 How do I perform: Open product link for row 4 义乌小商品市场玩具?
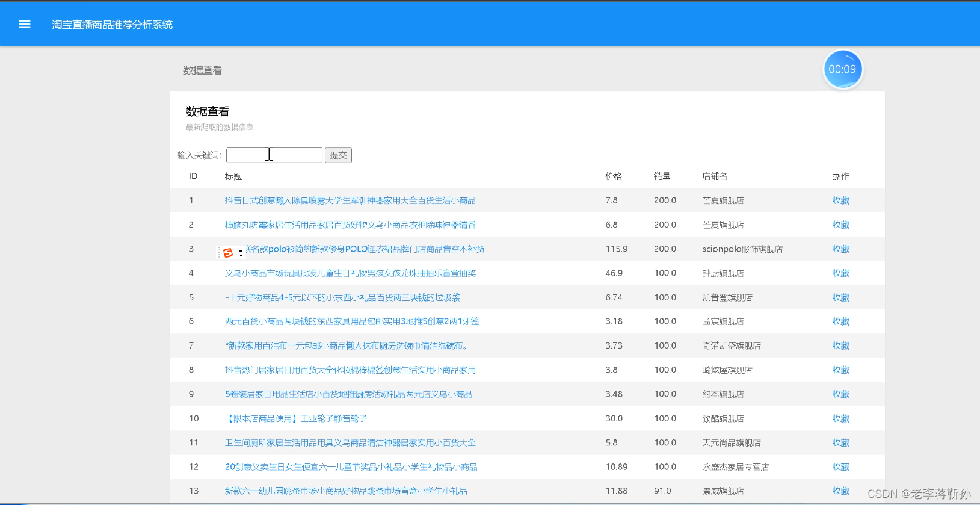[350, 273]
